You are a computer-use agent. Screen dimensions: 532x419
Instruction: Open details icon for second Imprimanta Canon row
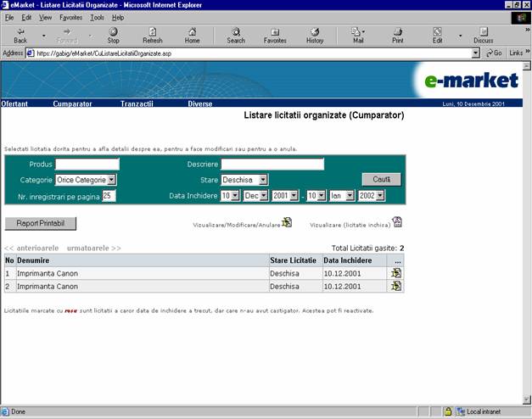pos(395,286)
